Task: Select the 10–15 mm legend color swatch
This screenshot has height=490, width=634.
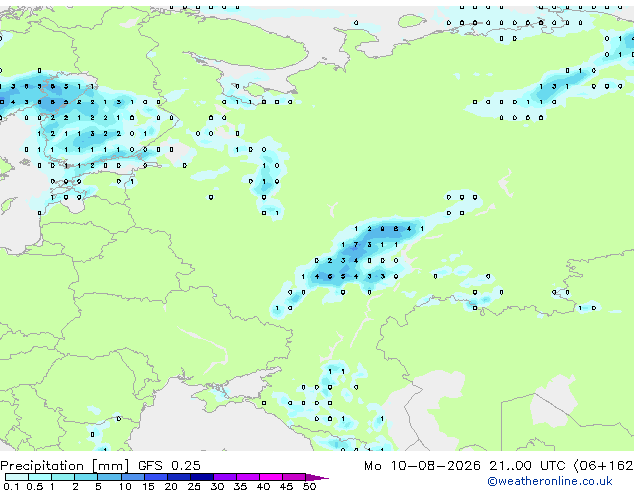Action: [133, 477]
